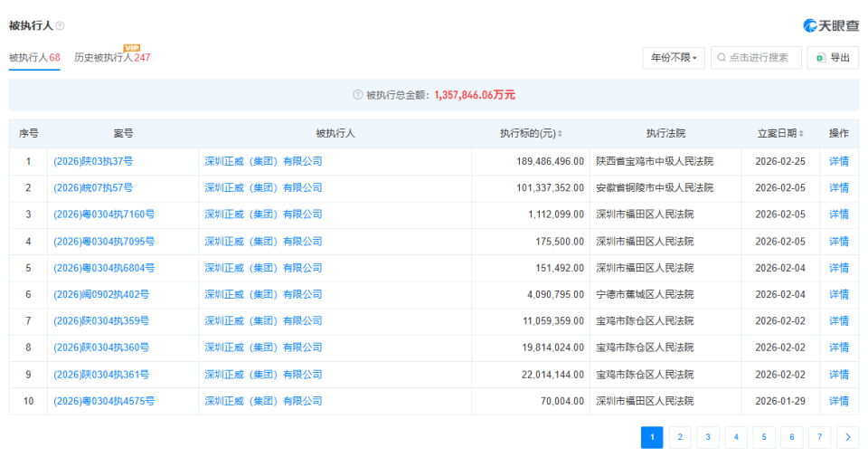The height and width of the screenshot is (467, 868).
Task: Open case (2026)陕0304执361号
Action: tap(101, 375)
